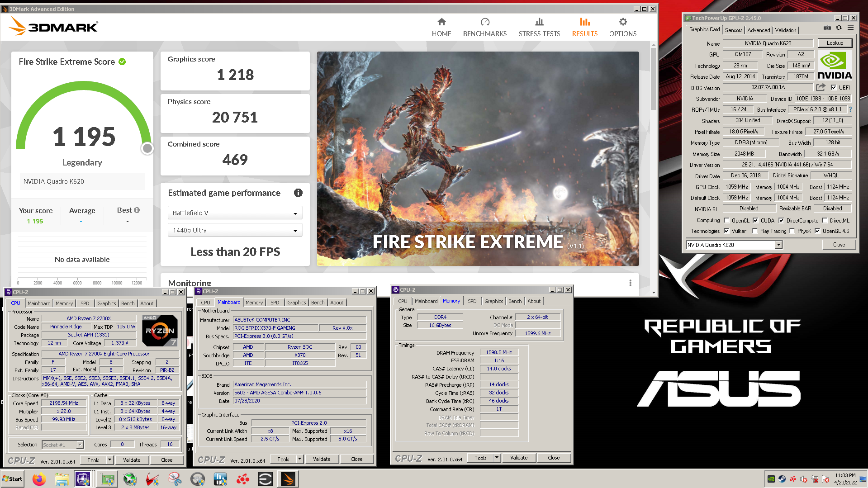Open Windows Explorer from the taskbar
This screenshot has height=488, width=868.
[62, 479]
